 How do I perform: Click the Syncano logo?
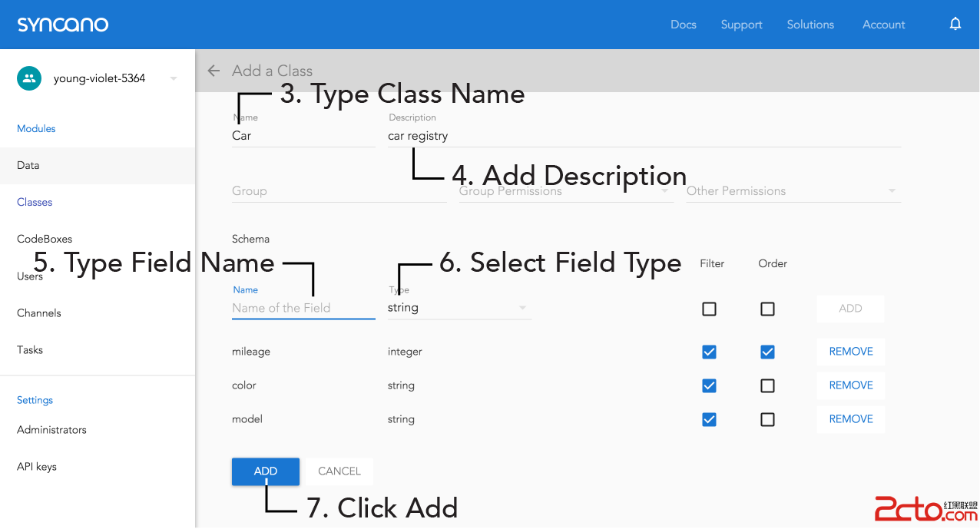[x=63, y=25]
